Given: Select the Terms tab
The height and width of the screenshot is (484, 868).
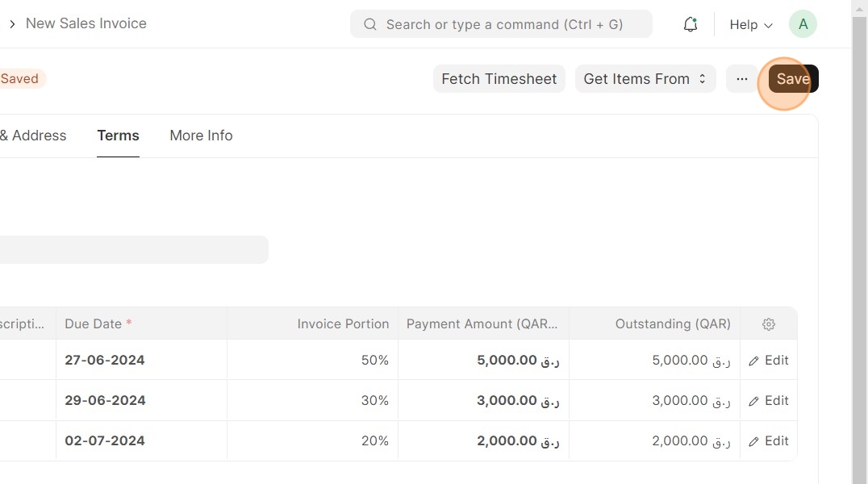Looking at the screenshot, I should coord(118,136).
